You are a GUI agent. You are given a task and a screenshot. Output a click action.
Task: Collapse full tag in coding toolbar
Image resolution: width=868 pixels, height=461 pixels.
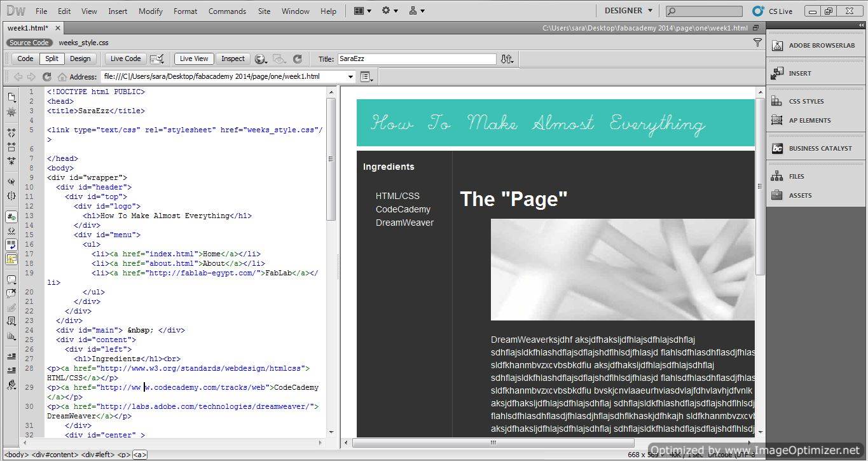click(x=11, y=133)
